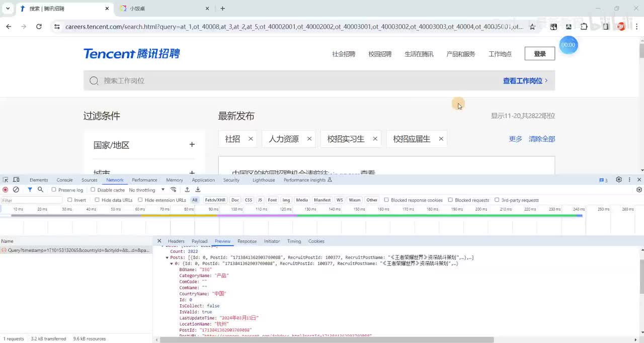Remove the 校招应届生 filter tag
This screenshot has height=343, width=644.
click(441, 139)
